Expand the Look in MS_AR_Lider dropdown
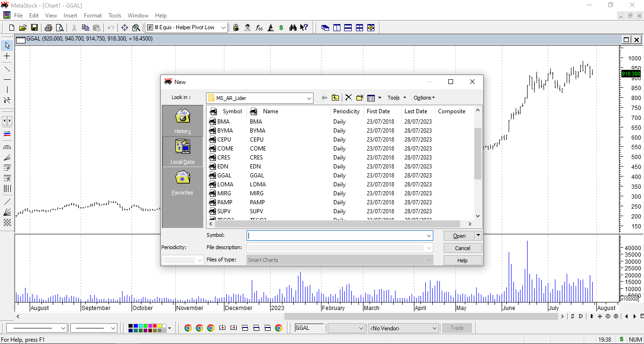 coord(309,98)
